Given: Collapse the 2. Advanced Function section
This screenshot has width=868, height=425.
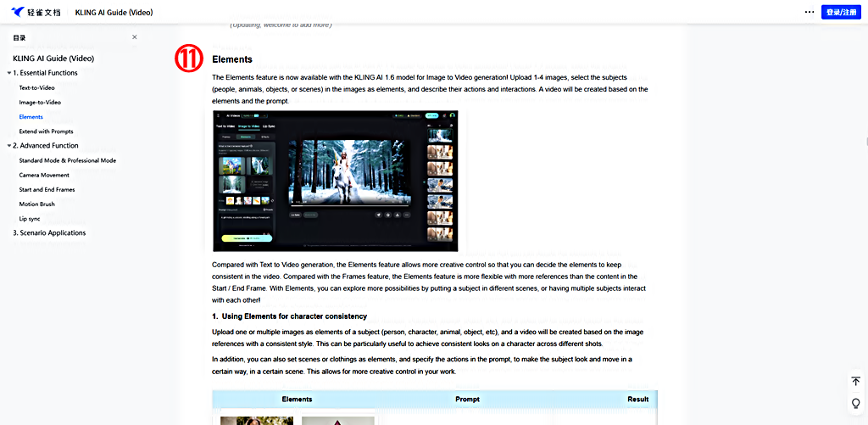Looking at the screenshot, I should [x=8, y=146].
